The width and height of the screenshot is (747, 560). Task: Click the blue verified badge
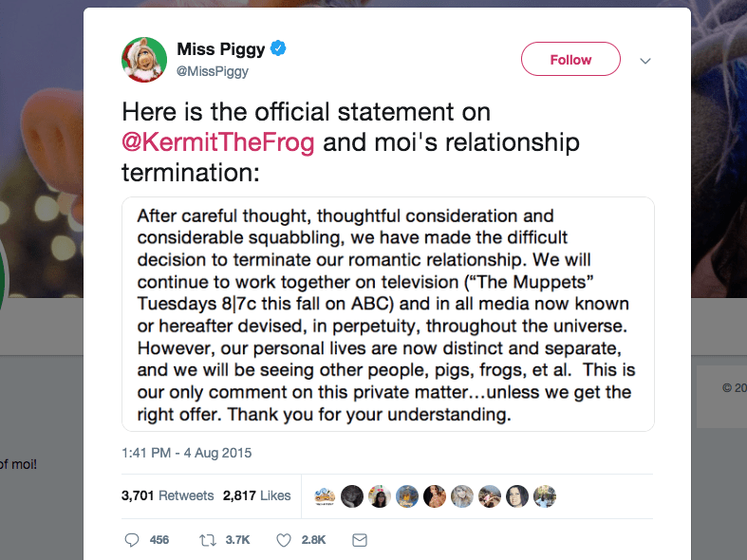tap(278, 48)
